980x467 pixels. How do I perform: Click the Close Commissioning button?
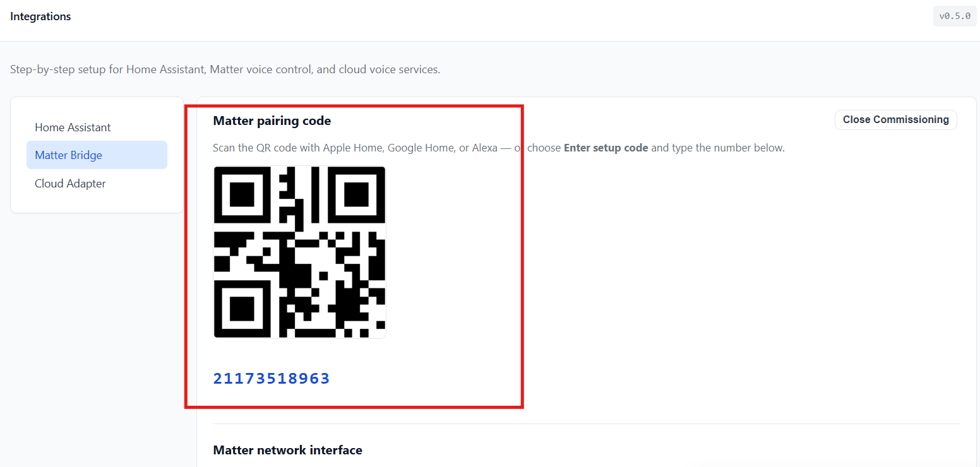(x=895, y=120)
